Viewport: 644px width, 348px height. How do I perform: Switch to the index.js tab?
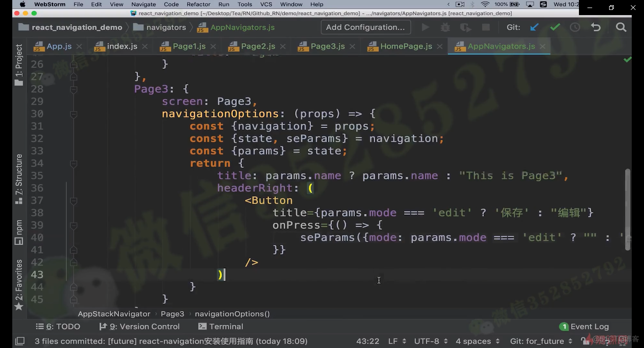(122, 46)
